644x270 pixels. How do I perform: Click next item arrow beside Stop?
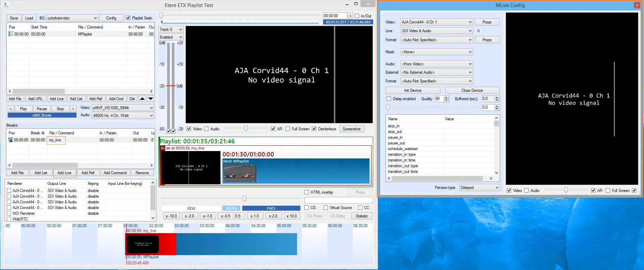click(x=73, y=109)
